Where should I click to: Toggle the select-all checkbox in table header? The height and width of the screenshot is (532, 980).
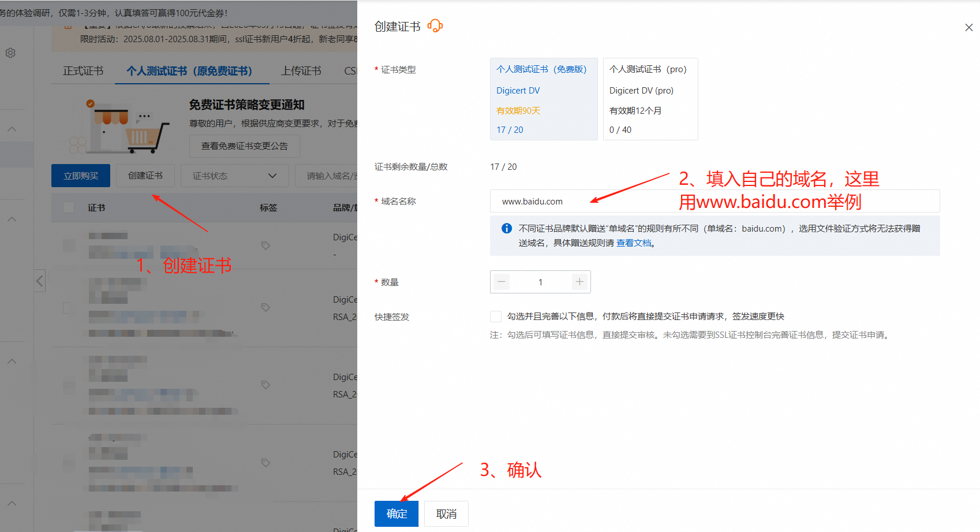pyautogui.click(x=69, y=207)
